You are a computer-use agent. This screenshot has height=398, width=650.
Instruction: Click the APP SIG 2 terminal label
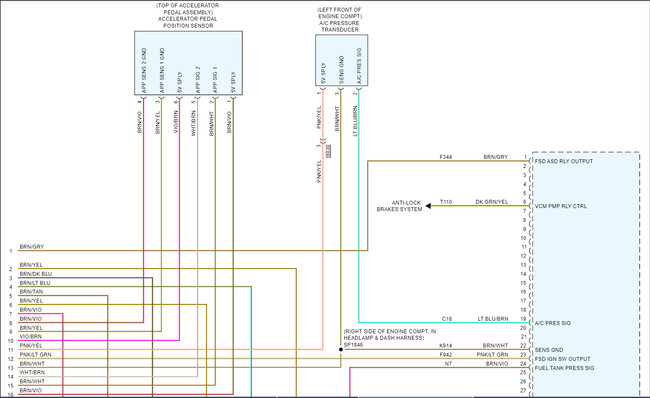(x=198, y=79)
